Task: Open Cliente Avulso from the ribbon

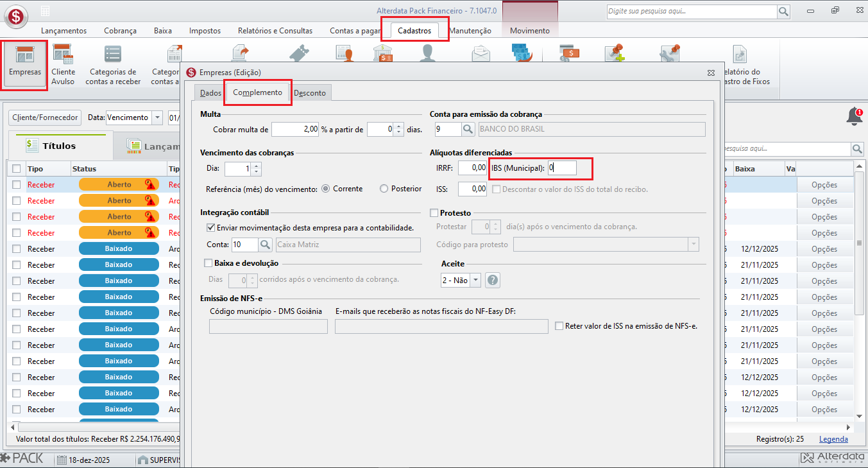Action: coord(63,65)
